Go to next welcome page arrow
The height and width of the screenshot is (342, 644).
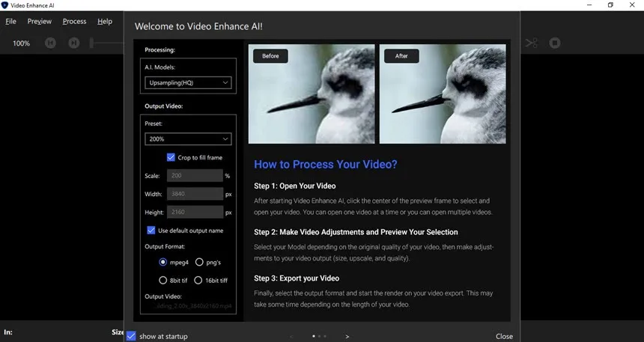coord(347,336)
